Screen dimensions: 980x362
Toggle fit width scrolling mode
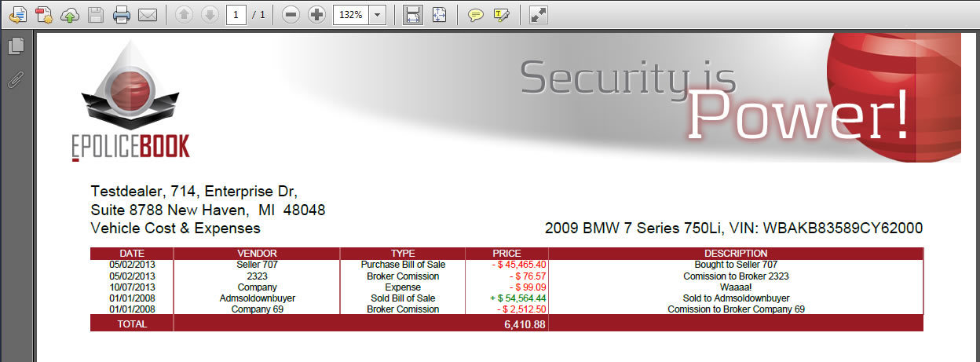[413, 15]
